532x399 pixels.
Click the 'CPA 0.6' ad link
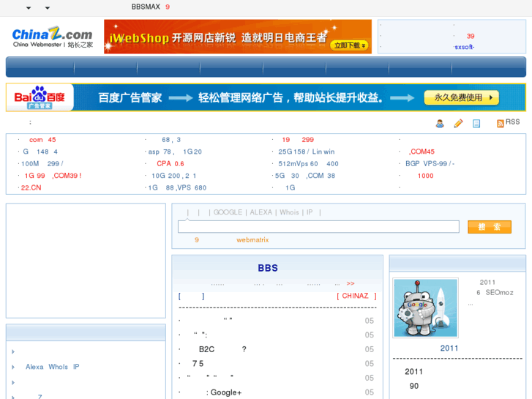(x=171, y=164)
